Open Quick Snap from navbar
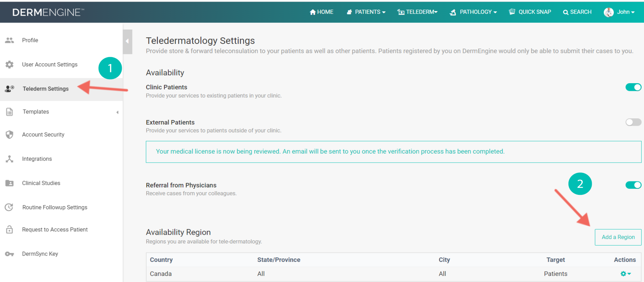The width and height of the screenshot is (644, 282). [x=530, y=12]
